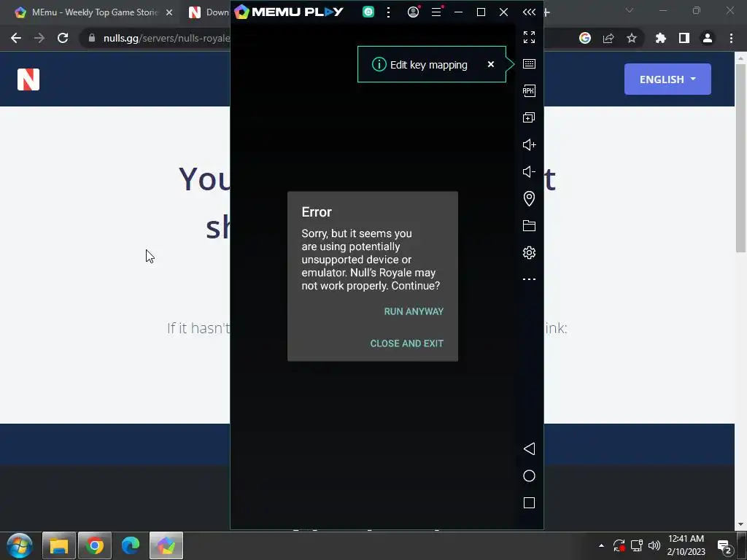Collapse the MEmu sidebar with triple-chevron icon
Viewport: 747px width, 560px height.
click(529, 12)
